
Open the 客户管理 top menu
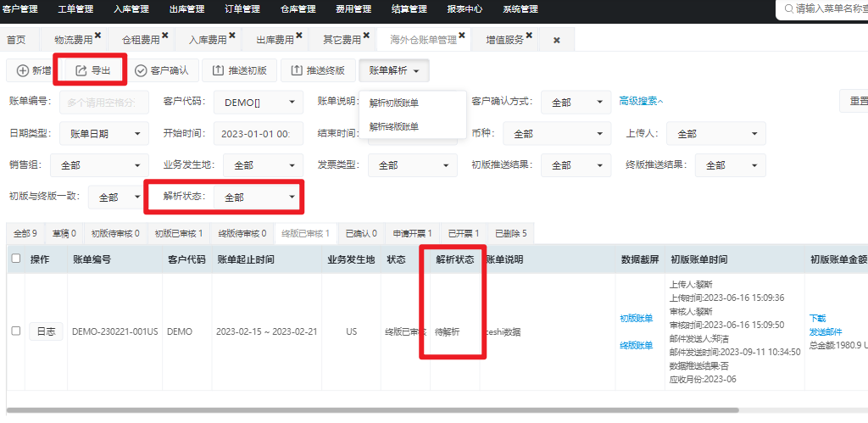click(x=20, y=9)
